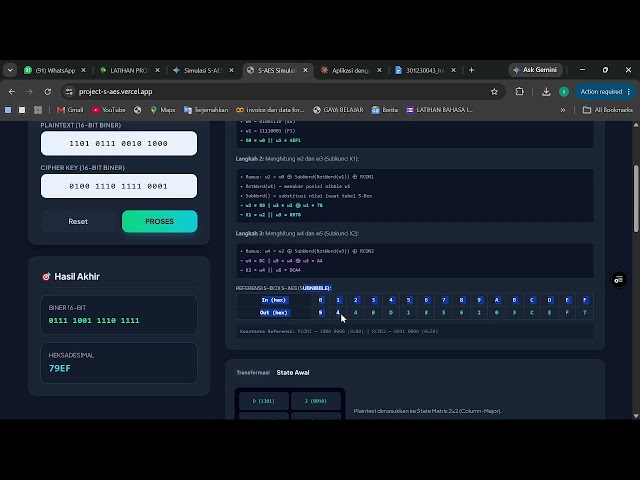Focus the plaintext 16-bit binary input

(119, 143)
